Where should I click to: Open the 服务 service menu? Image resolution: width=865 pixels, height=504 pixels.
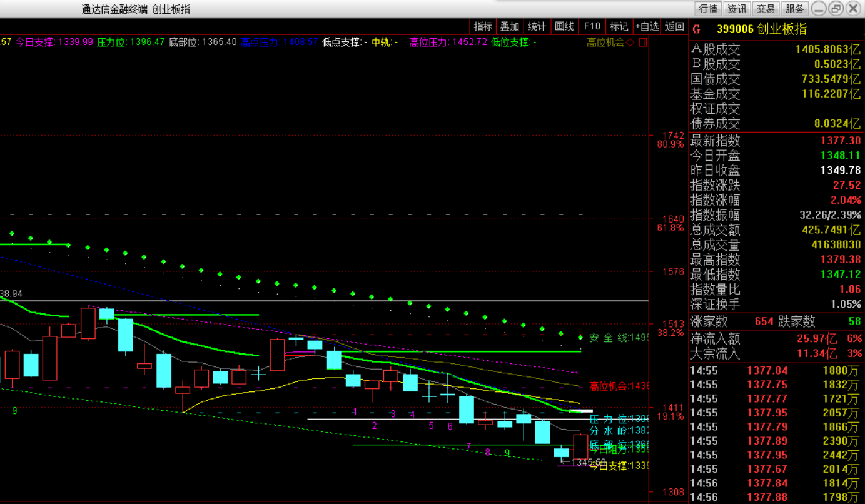(795, 9)
